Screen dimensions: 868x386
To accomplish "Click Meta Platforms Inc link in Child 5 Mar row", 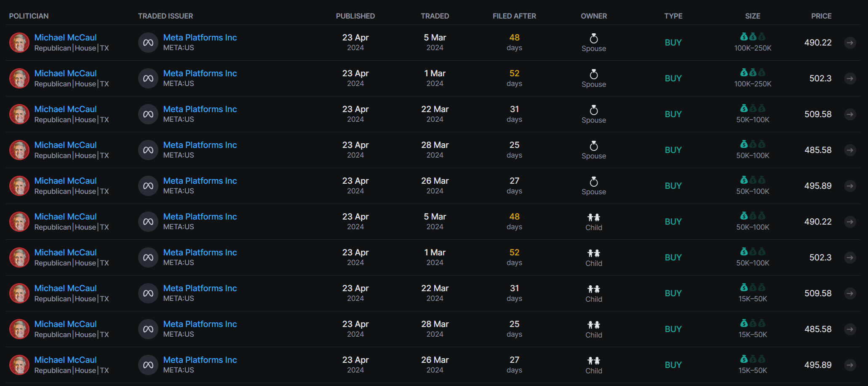I will pyautogui.click(x=200, y=217).
